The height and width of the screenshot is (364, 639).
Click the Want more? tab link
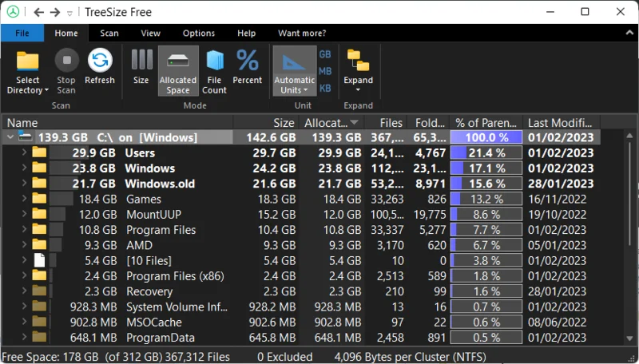[302, 34]
